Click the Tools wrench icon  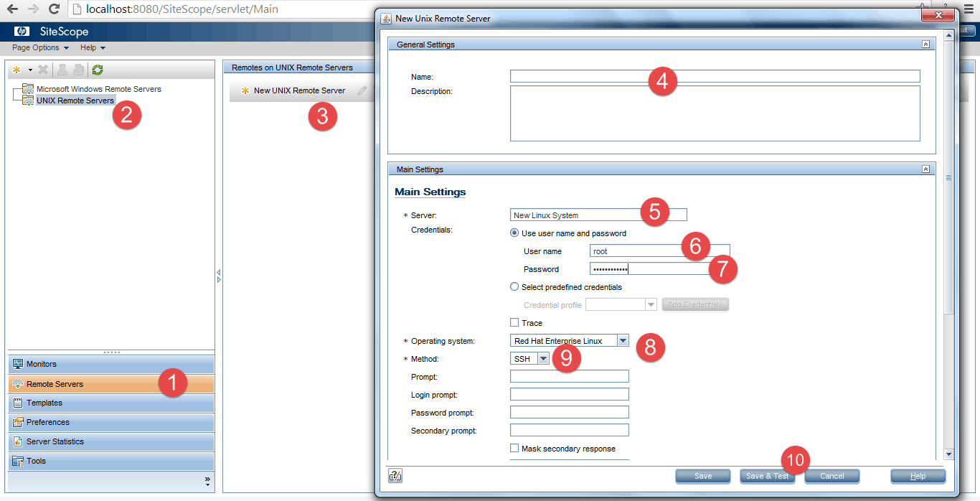(x=18, y=461)
